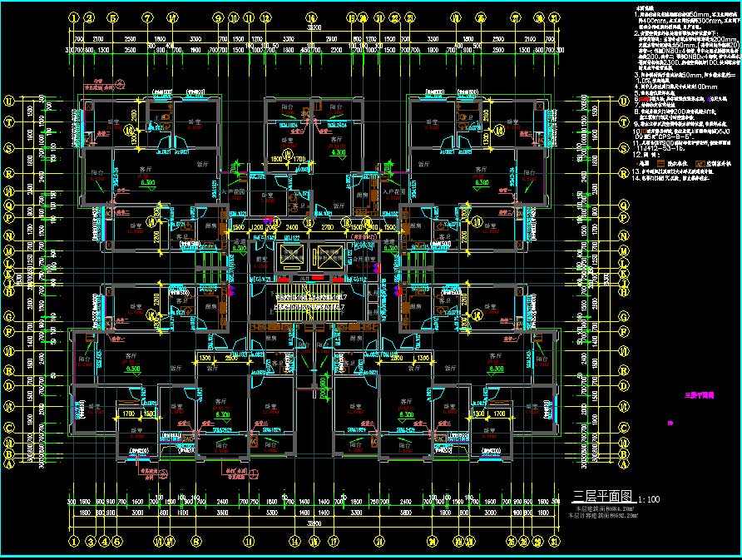Select top axis bubble 12

(266, 18)
